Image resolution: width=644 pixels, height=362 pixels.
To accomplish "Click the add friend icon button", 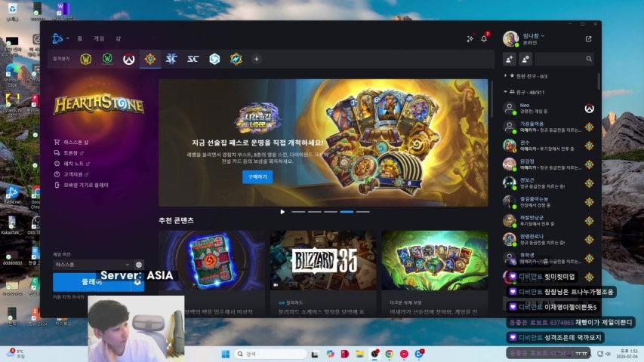I will [x=510, y=59].
